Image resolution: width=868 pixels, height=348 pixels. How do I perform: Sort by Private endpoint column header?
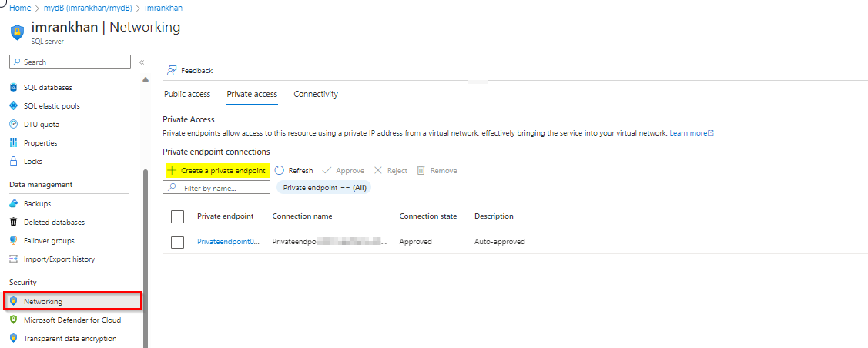coord(226,216)
